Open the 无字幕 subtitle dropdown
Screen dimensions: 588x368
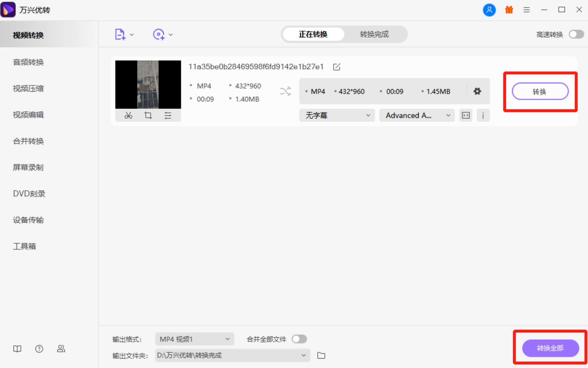point(337,115)
